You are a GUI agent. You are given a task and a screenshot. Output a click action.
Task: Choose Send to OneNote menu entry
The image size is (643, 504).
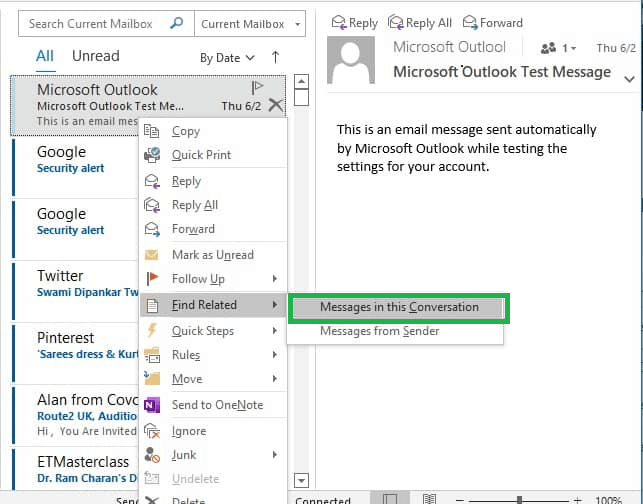tap(213, 405)
